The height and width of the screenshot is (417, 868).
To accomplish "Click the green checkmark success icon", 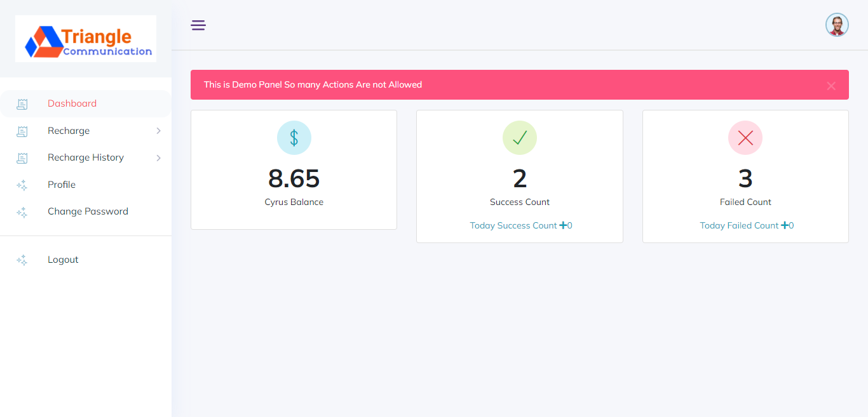I will [x=519, y=138].
